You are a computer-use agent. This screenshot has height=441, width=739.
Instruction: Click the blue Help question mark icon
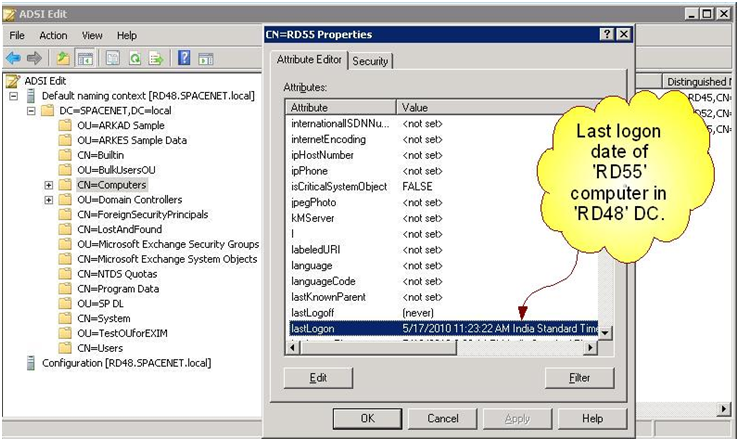tap(184, 58)
